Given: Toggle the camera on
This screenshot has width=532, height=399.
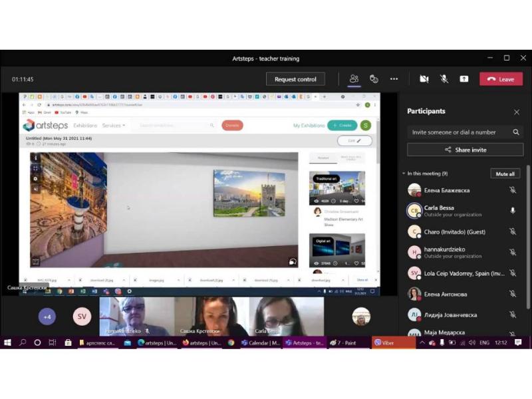Looking at the screenshot, I should pyautogui.click(x=424, y=79).
